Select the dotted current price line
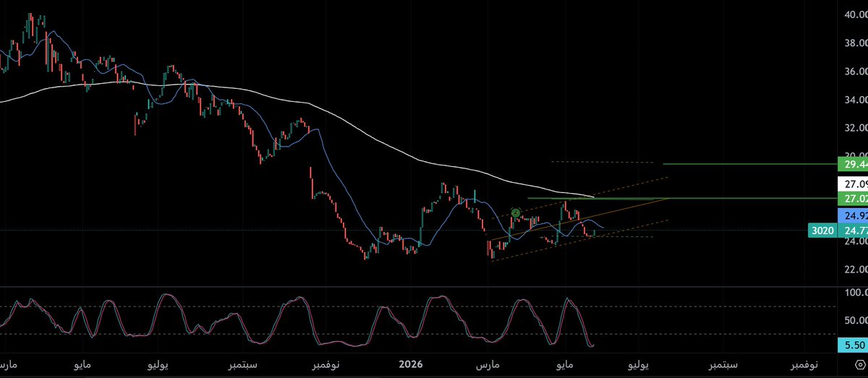Viewport: 868px width, 378px height. (x=405, y=231)
